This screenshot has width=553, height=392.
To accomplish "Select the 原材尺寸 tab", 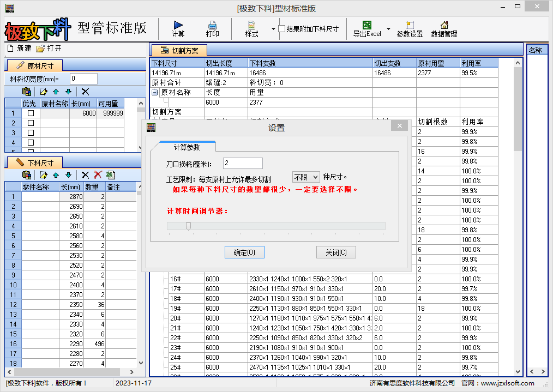I will coord(35,66).
